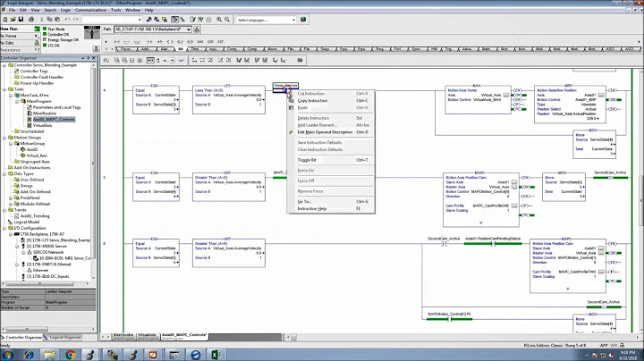644x361 pixels.
Task: Open File Explorer from the taskbar
Action: [x=49, y=355]
